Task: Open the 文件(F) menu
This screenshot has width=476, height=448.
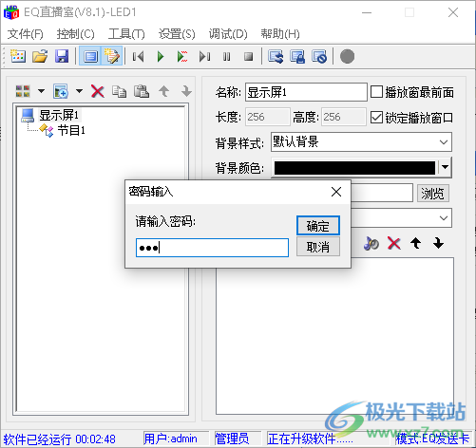Action: (25, 34)
